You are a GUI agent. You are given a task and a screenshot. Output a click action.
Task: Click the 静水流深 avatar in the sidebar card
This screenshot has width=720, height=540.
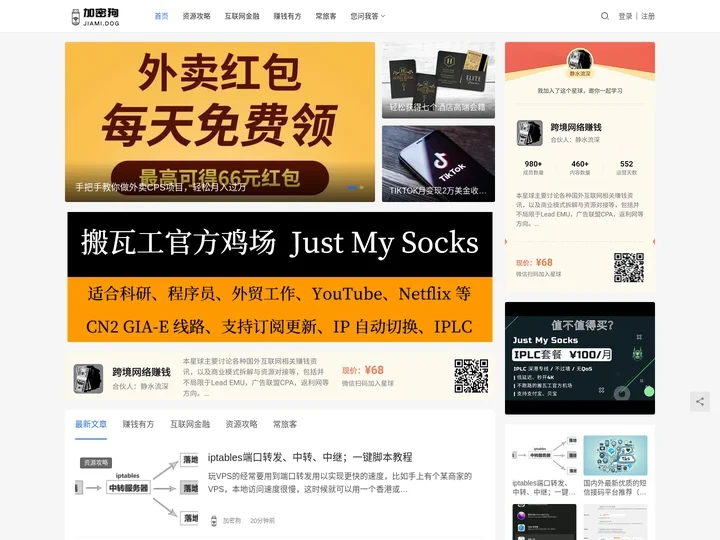580,61
